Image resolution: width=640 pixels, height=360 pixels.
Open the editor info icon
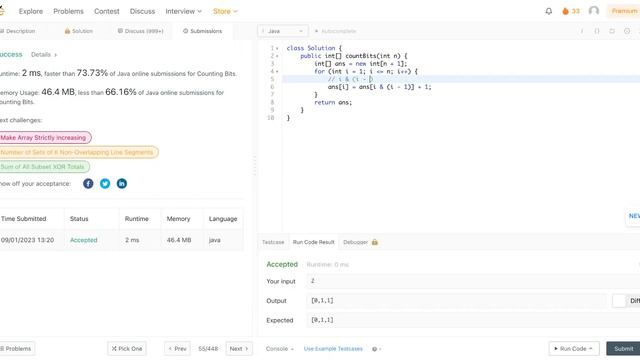click(582, 31)
